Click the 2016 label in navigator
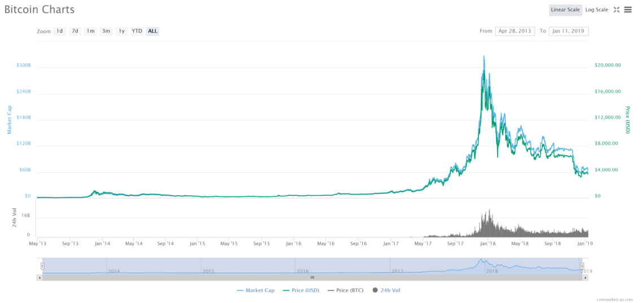The height and width of the screenshot is (303, 644). (303, 271)
